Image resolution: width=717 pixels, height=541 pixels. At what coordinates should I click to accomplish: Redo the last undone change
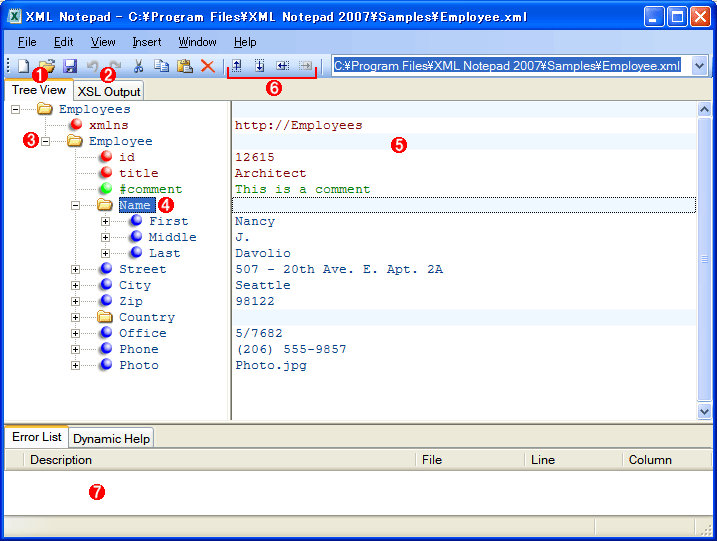(x=115, y=66)
